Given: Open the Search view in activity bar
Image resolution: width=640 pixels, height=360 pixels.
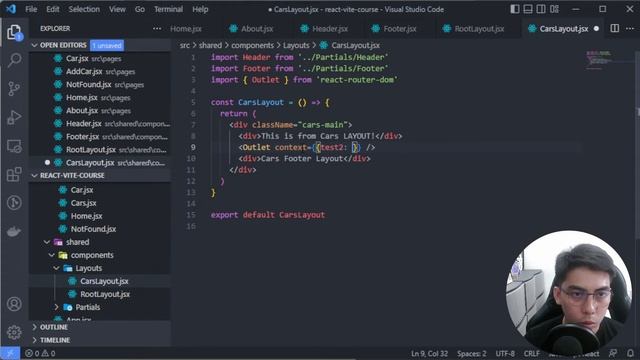Looking at the screenshot, I should point(14,60).
